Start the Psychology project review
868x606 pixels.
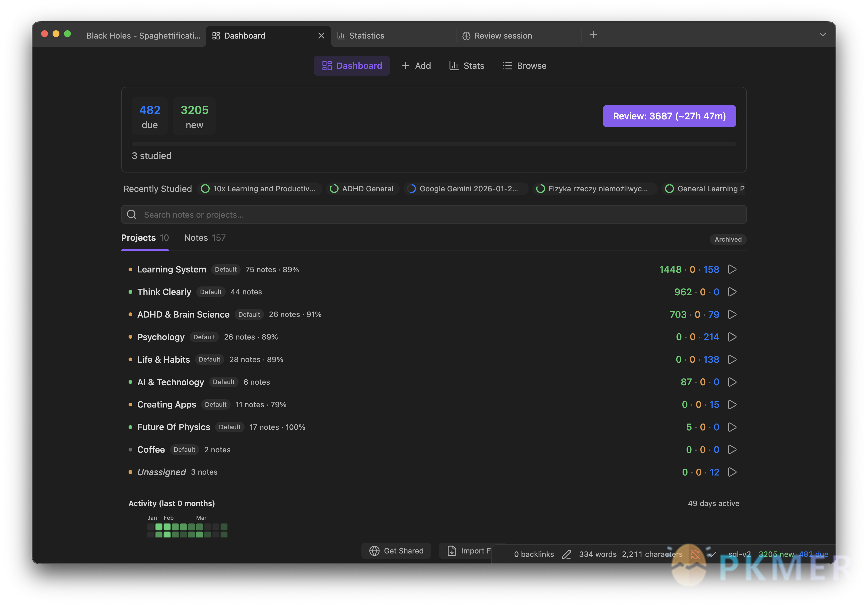732,337
